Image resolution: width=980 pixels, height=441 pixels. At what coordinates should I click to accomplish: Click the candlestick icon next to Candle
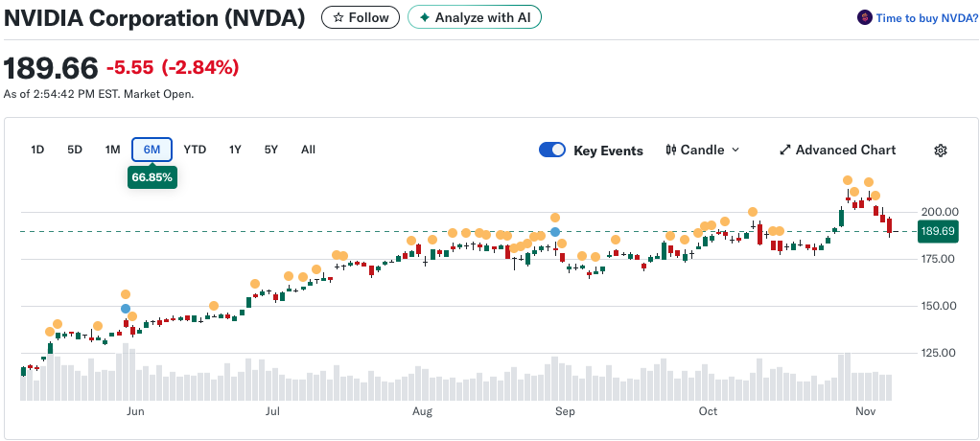671,150
